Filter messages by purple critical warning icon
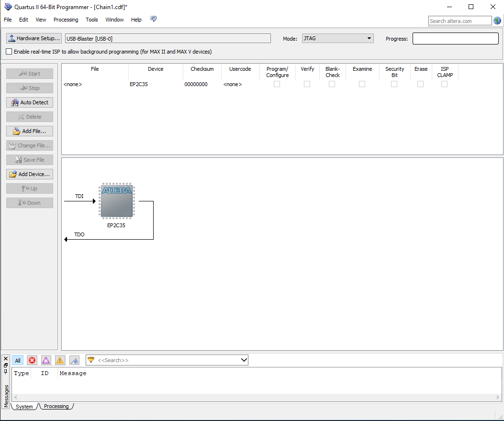 coord(46,360)
